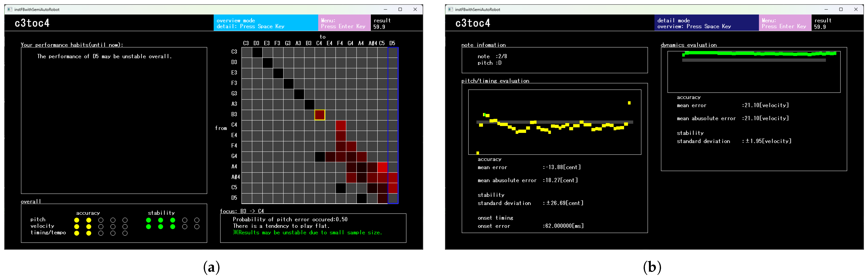Image resolution: width=868 pixels, height=278 pixels.
Task: Click the app icon in overview window title bar
Action: pyautogui.click(x=10, y=9)
